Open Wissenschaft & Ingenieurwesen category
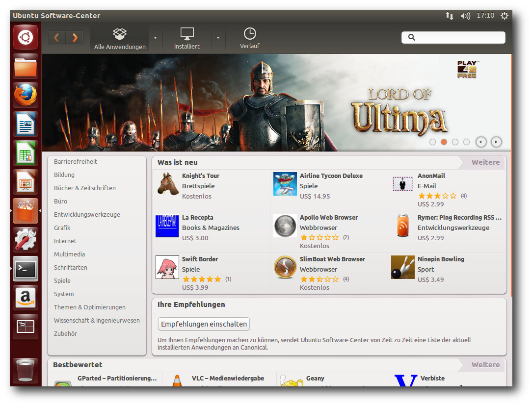 click(x=97, y=320)
